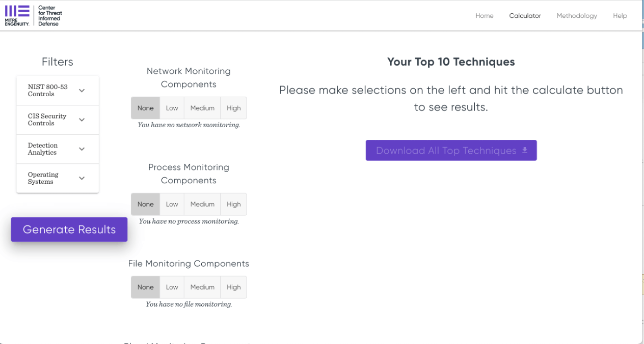
Task: Click the MITRE Engenuity logo
Action: point(17,15)
